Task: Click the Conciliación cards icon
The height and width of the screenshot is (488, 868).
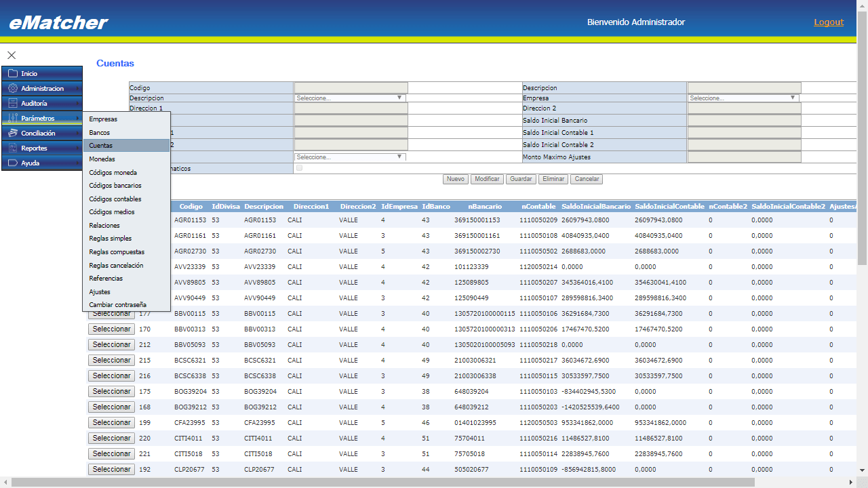Action: point(12,133)
